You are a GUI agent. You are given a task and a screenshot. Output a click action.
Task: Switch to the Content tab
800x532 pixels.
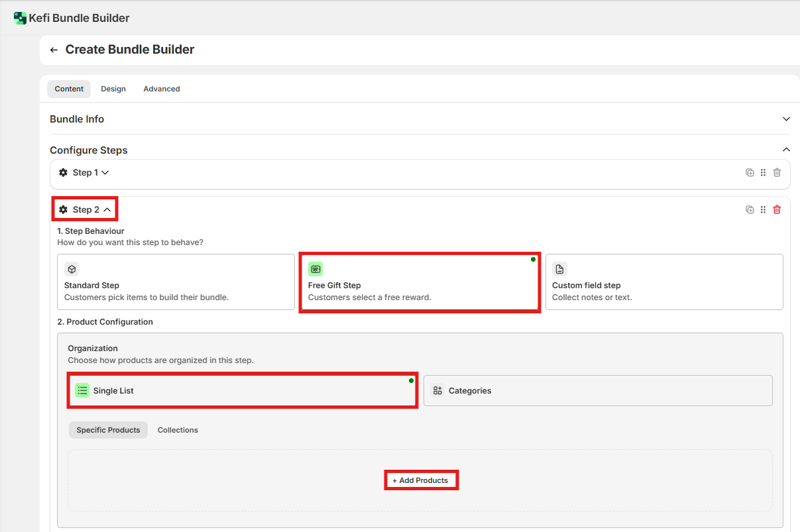tap(69, 89)
